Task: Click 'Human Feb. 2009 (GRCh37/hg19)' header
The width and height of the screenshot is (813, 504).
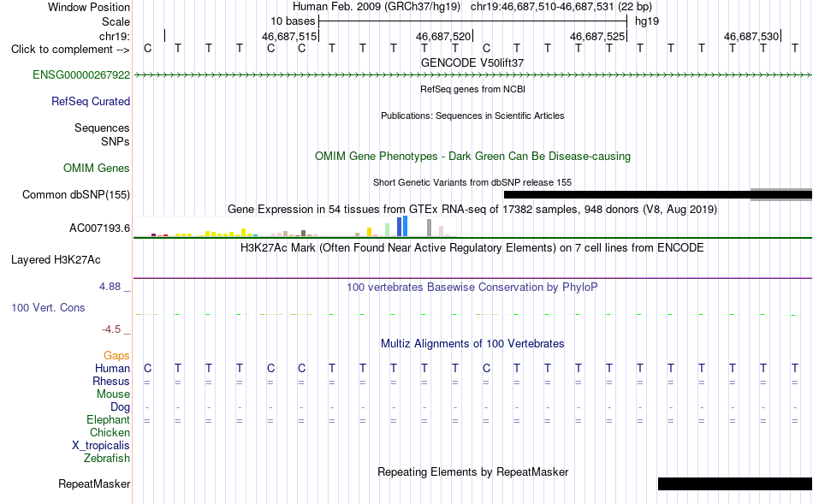Action: 377,7
